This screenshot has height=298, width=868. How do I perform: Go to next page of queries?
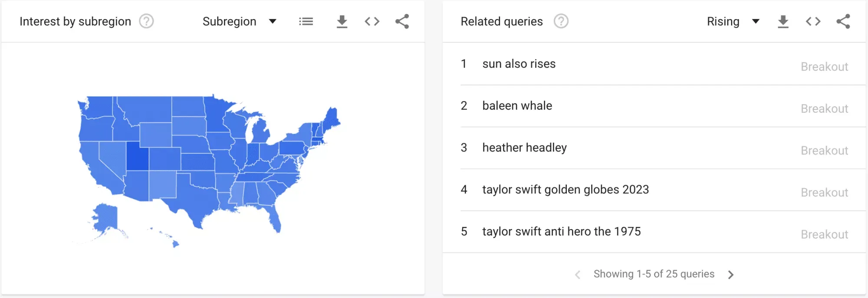731,275
